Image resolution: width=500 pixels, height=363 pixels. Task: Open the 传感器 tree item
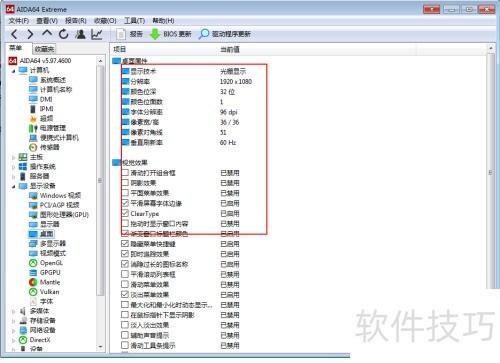pyautogui.click(x=44, y=147)
